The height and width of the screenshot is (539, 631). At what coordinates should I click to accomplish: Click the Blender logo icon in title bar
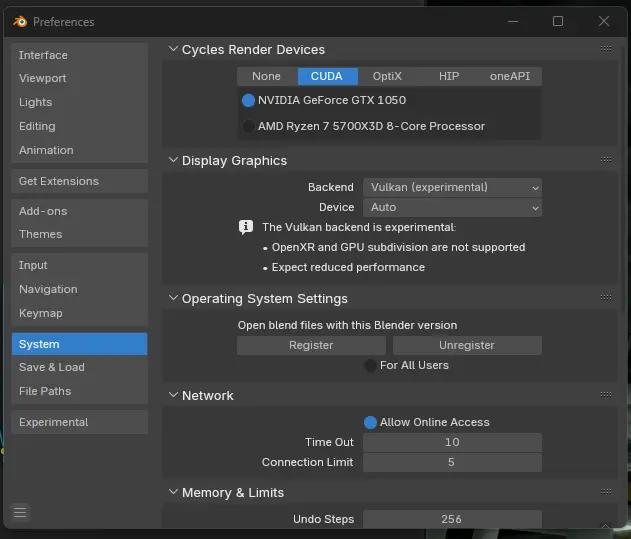point(20,21)
